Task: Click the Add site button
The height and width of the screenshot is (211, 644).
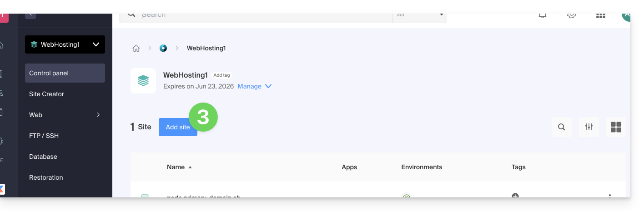Action: 177,127
